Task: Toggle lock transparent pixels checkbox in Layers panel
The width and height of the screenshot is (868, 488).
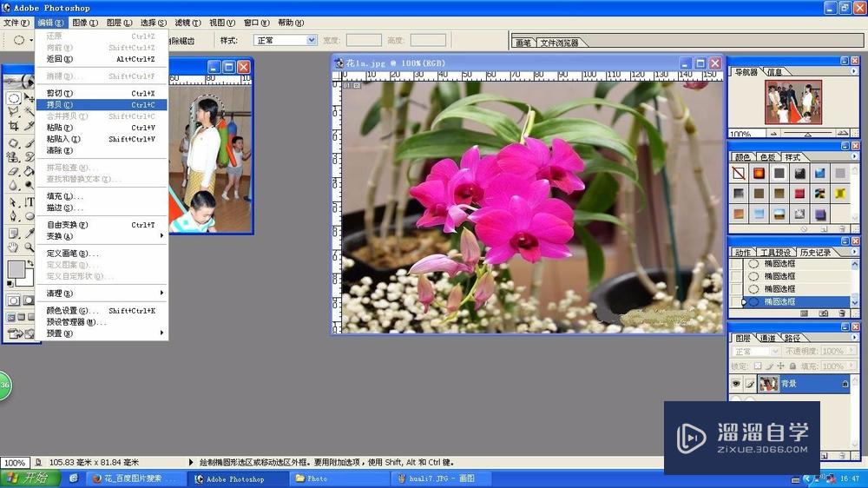Action: (757, 366)
